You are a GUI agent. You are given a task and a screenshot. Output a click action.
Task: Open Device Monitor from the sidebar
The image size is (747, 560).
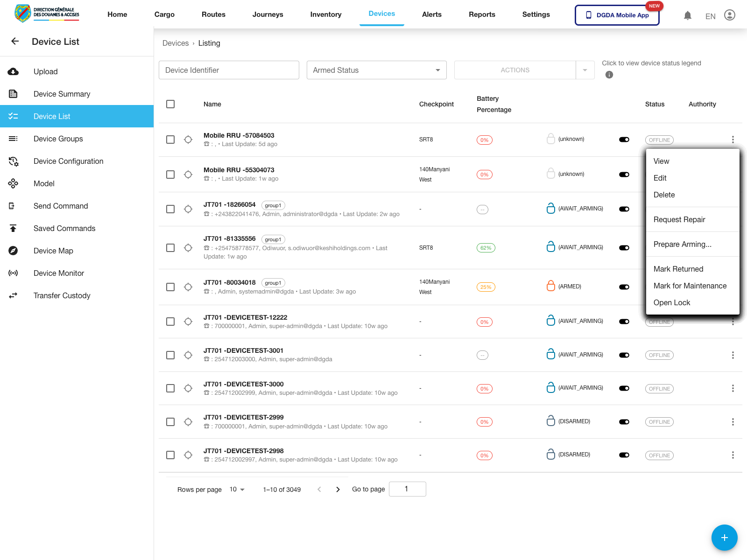point(58,273)
